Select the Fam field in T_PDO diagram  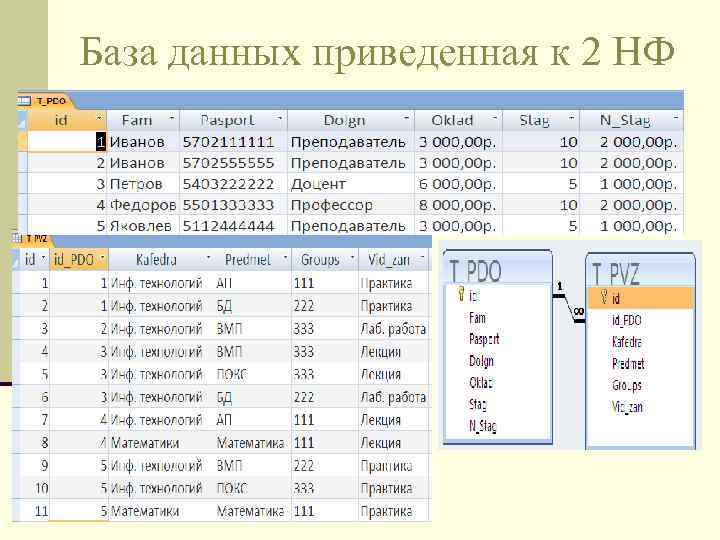(x=478, y=317)
